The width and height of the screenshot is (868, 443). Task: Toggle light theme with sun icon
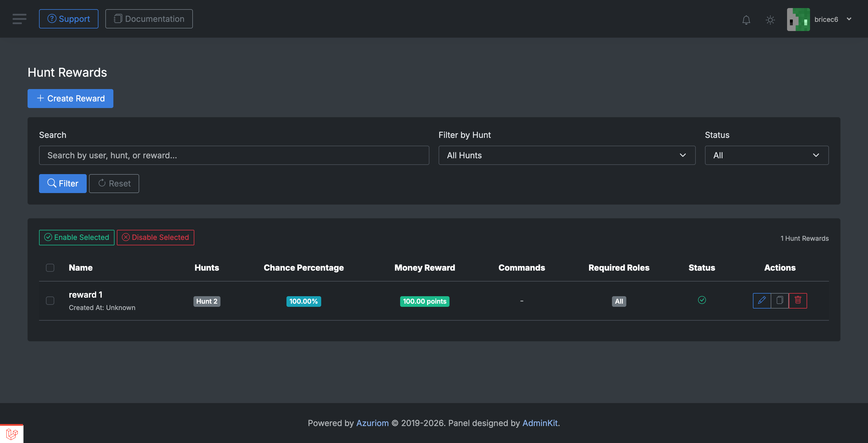pos(770,20)
